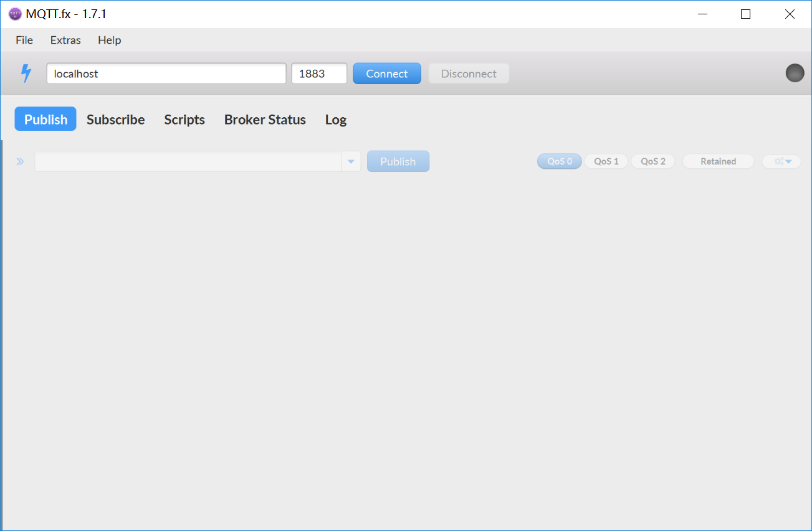Click the lightning bolt connection profile icon
Screen dimensions: 812x531
[26, 74]
